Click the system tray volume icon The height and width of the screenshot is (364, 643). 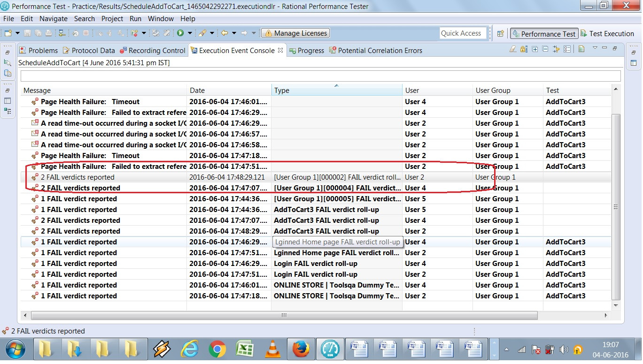pyautogui.click(x=564, y=349)
